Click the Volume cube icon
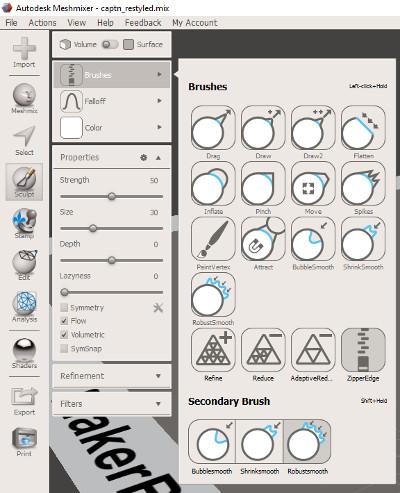 point(65,44)
